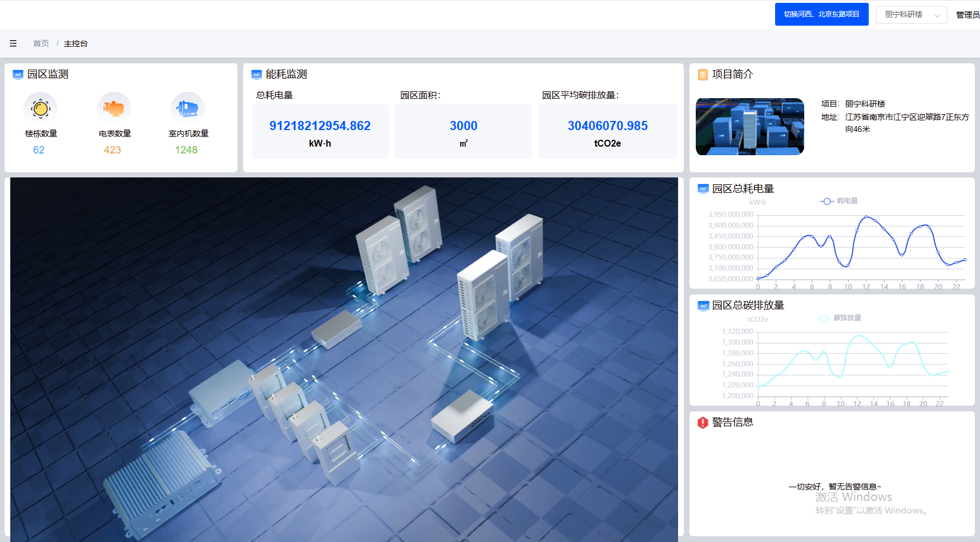Click the 园区监测 panel header icon
This screenshot has width=980, height=542.
18,74
